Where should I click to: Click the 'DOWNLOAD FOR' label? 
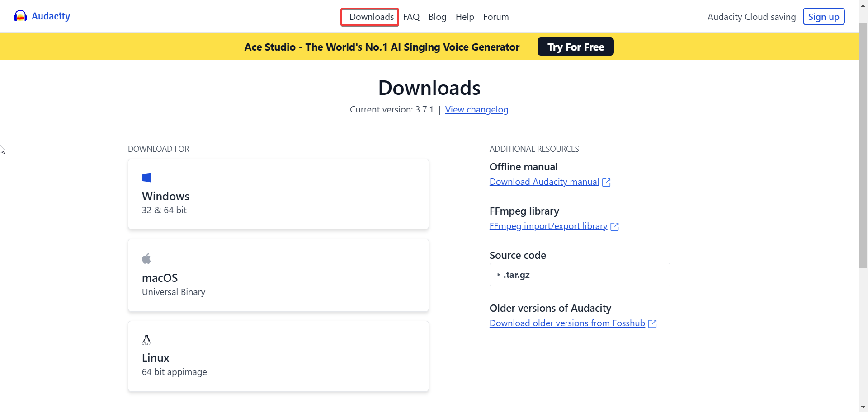(159, 149)
